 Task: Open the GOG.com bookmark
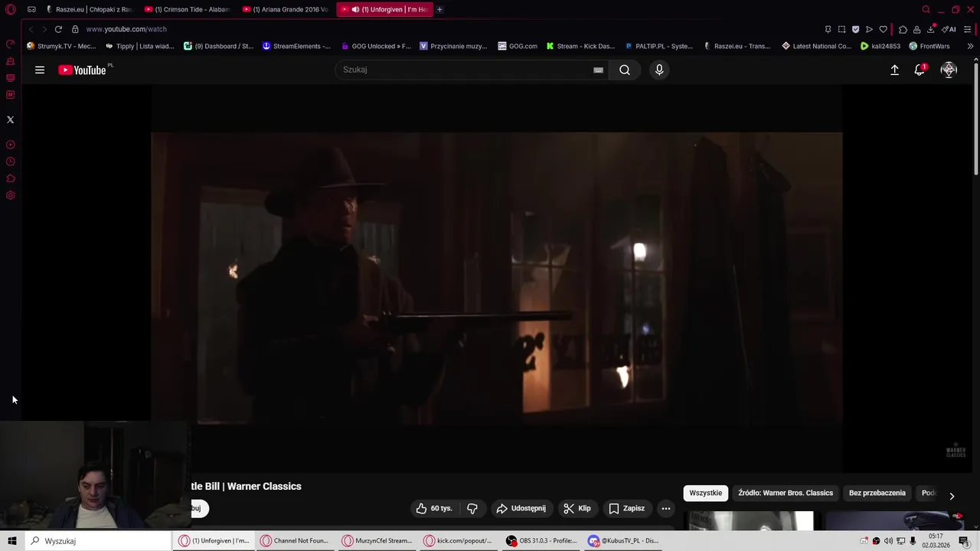[518, 46]
